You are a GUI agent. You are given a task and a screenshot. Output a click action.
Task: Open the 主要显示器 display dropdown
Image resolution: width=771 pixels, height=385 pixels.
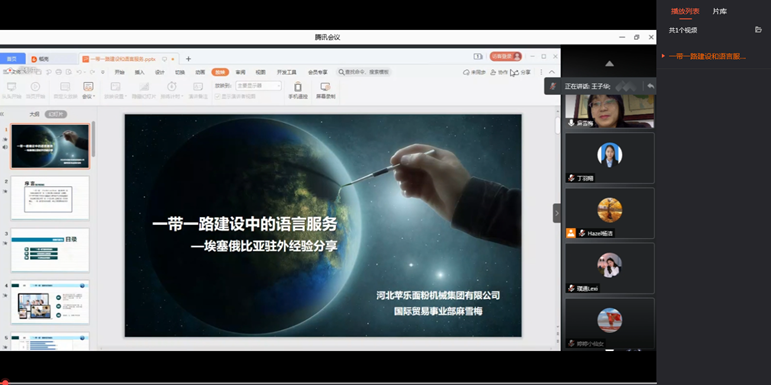(x=258, y=86)
